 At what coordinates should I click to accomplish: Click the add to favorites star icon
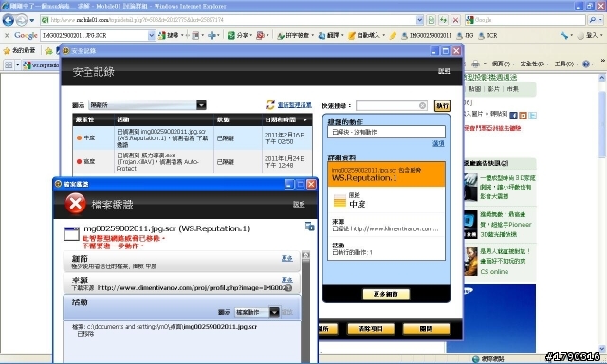pos(48,50)
